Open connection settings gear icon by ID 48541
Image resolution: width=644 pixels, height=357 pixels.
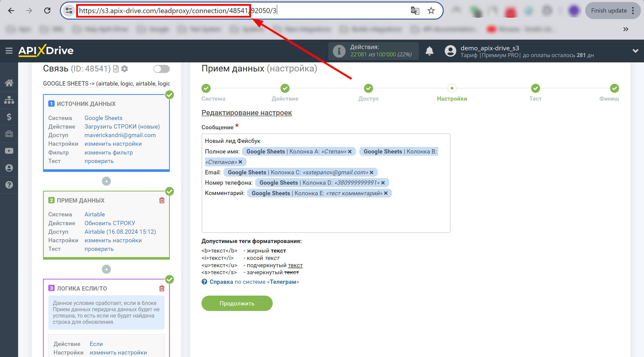pyautogui.click(x=125, y=69)
